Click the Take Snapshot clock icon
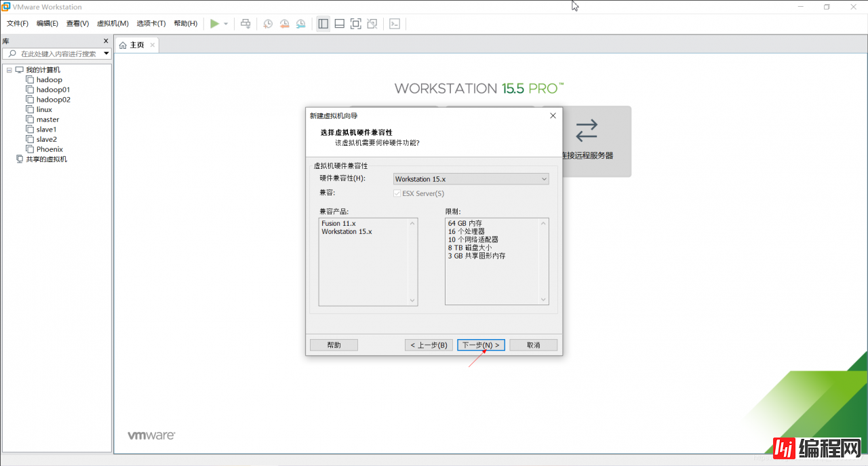The width and height of the screenshot is (868, 466). tap(268, 23)
